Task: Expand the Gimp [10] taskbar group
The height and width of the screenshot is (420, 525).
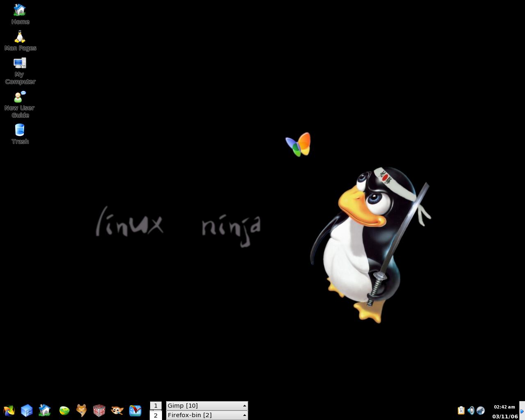Action: tap(207, 406)
